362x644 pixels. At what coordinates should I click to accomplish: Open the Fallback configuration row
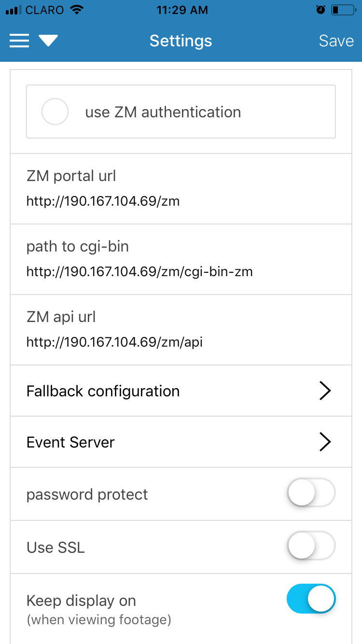click(x=181, y=391)
